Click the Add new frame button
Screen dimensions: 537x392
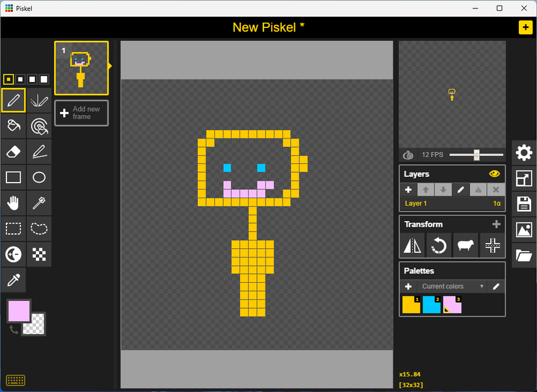click(x=81, y=112)
